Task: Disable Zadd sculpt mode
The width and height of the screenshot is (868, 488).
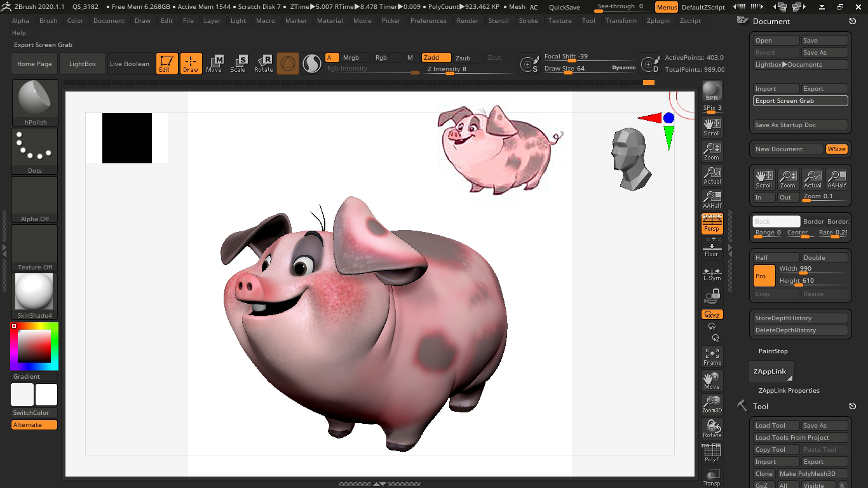Action: tap(436, 58)
